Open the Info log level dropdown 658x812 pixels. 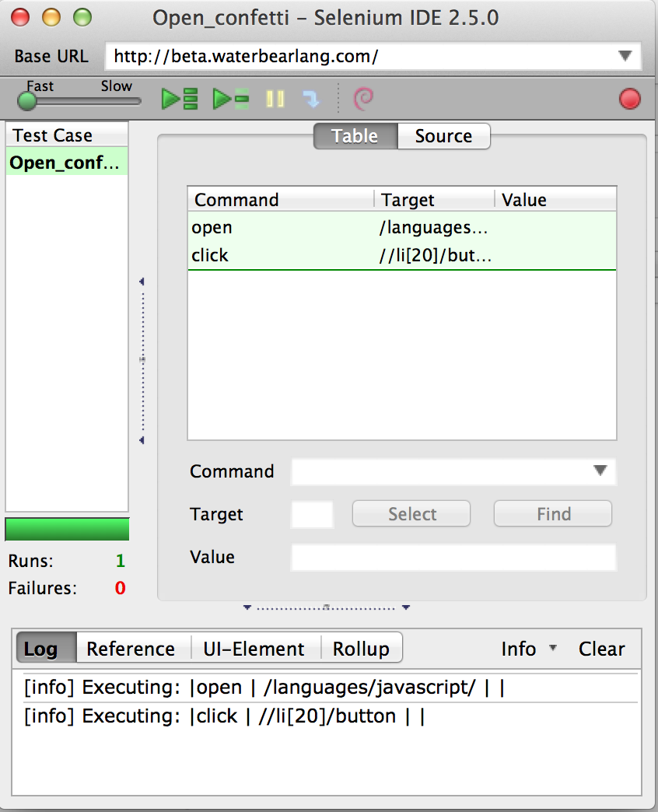[529, 649]
